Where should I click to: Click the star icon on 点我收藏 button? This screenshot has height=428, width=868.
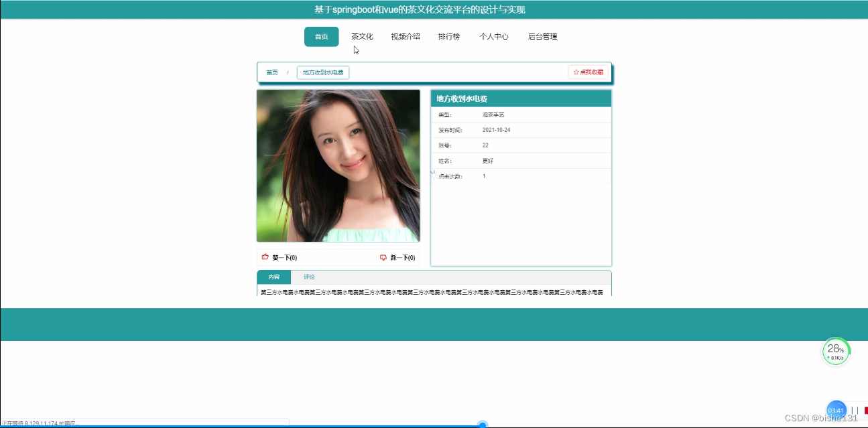pos(575,72)
